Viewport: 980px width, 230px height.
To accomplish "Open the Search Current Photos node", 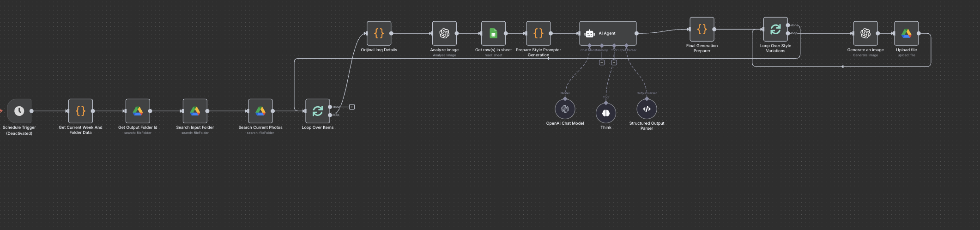I will pyautogui.click(x=260, y=111).
